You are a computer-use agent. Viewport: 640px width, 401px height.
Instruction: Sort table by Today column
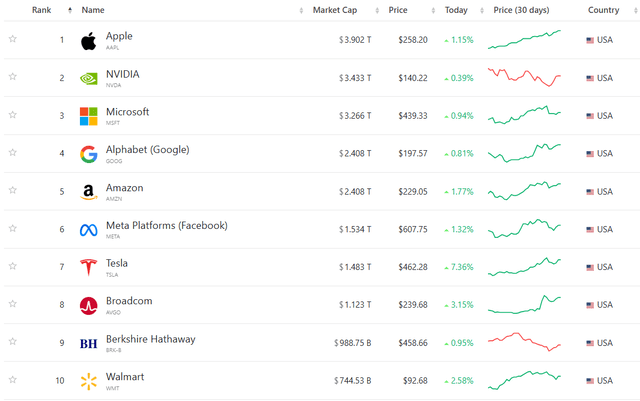(x=456, y=10)
